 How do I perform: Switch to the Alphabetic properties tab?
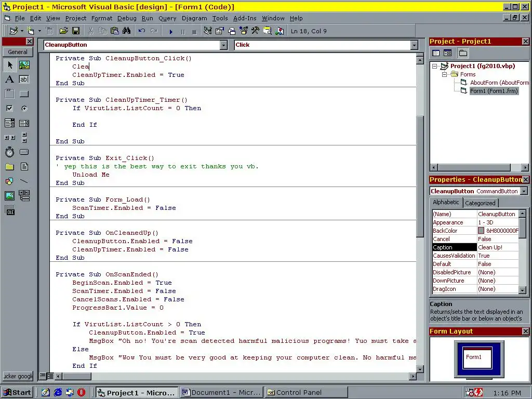pos(446,202)
